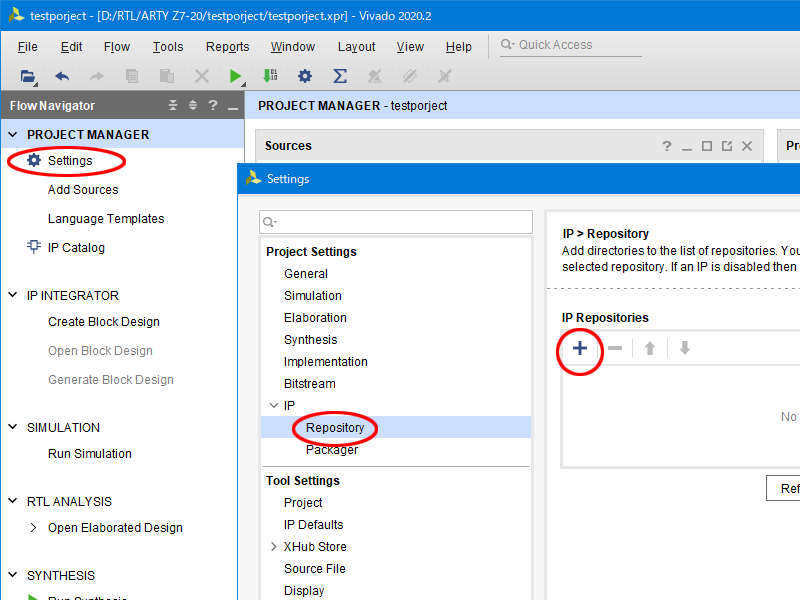Collapse all in Flow Navigator header
The height and width of the screenshot is (600, 800).
172,105
